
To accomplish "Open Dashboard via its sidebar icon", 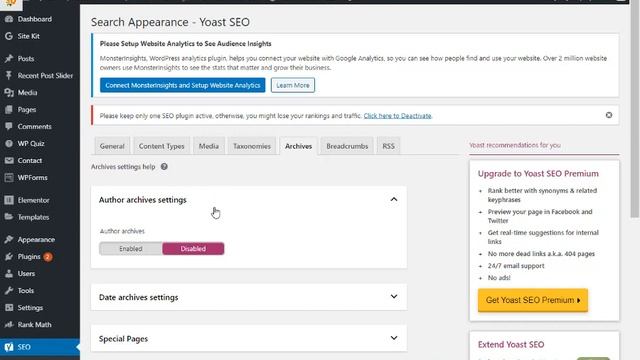I will pyautogui.click(x=9, y=19).
